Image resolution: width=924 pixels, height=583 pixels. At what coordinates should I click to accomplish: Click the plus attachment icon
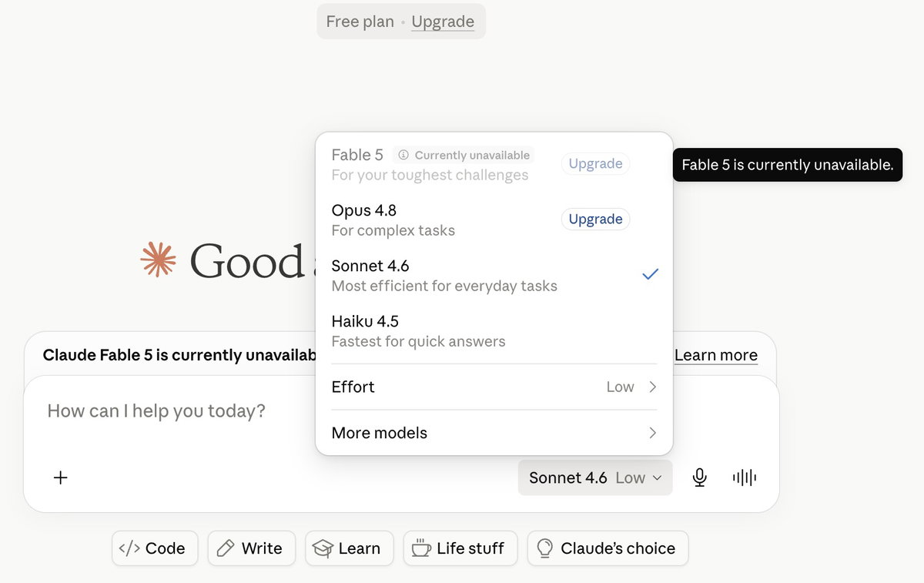point(61,477)
